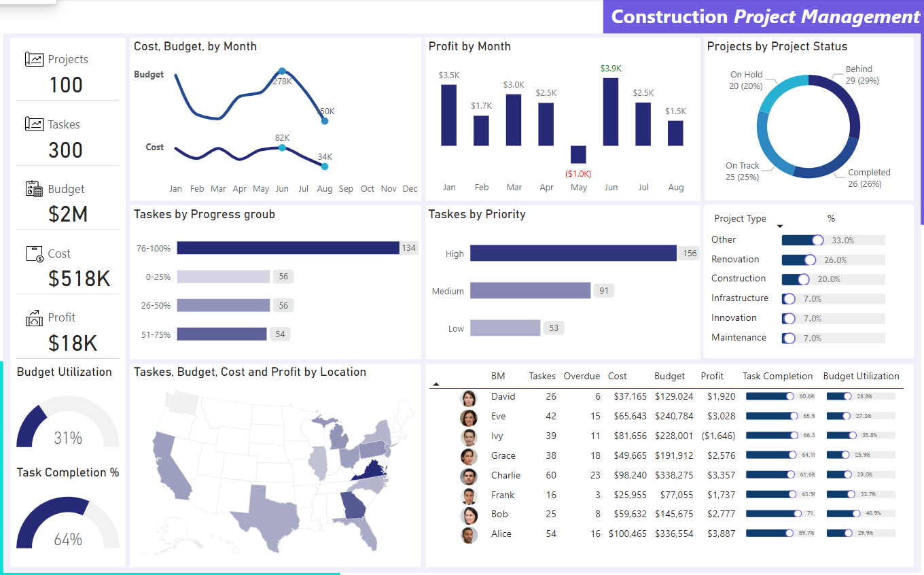Click the Overdue column header

[582, 376]
